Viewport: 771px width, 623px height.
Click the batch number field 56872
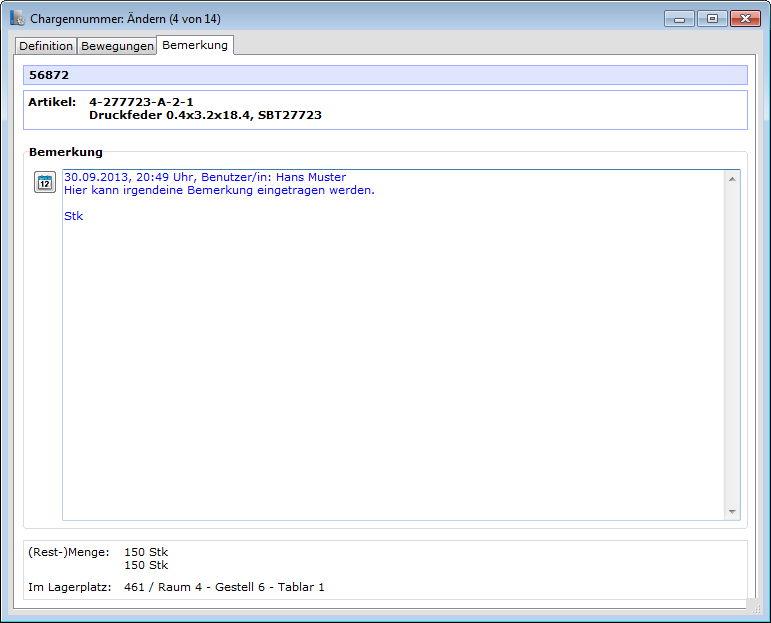[x=385, y=75]
